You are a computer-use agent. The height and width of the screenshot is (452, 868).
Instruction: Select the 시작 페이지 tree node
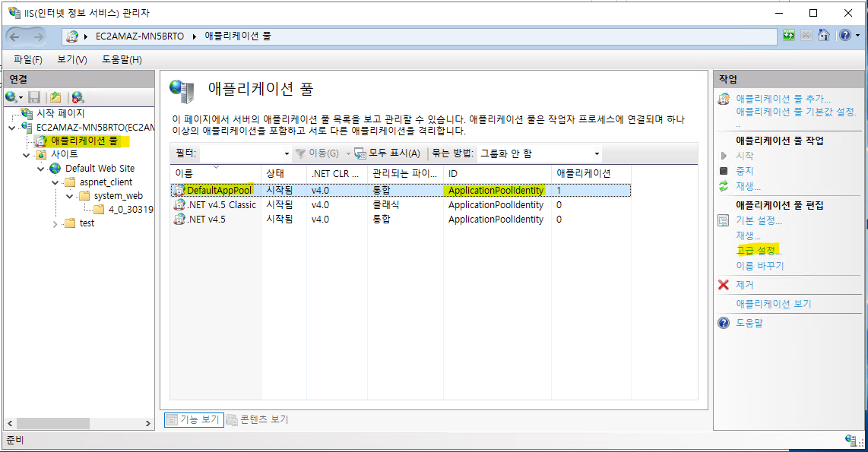pos(60,113)
